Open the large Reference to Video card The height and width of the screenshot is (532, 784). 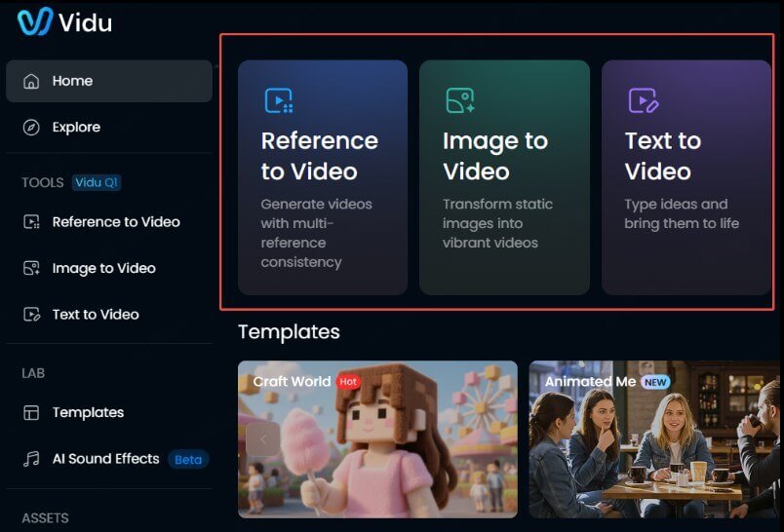click(x=323, y=177)
